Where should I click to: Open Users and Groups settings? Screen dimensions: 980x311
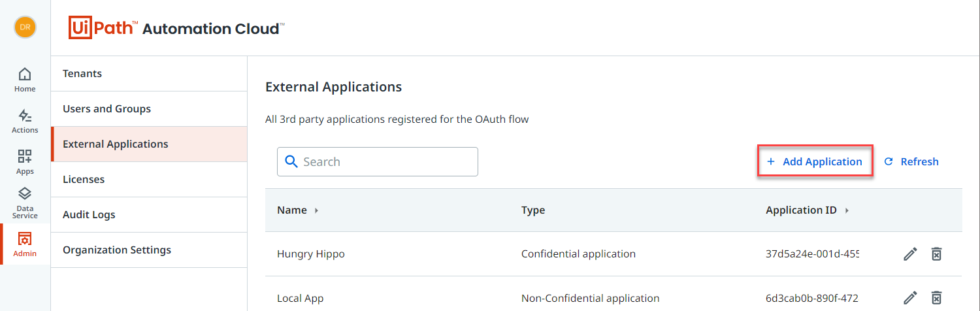(x=149, y=109)
